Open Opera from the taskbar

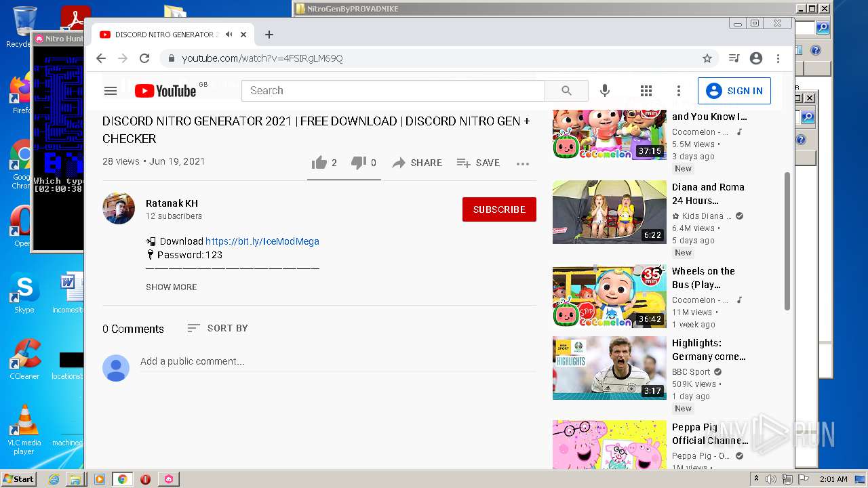pyautogui.click(x=145, y=479)
